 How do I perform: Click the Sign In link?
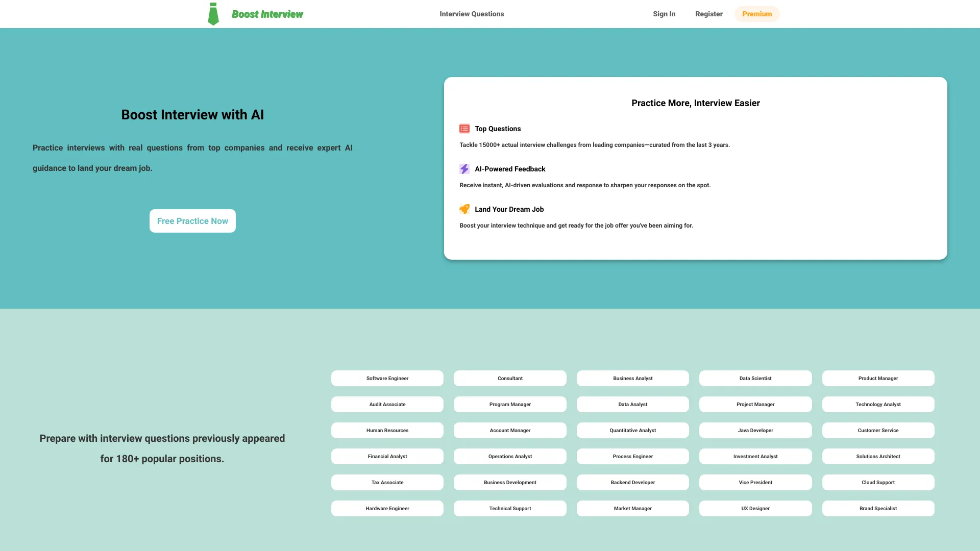click(x=664, y=13)
